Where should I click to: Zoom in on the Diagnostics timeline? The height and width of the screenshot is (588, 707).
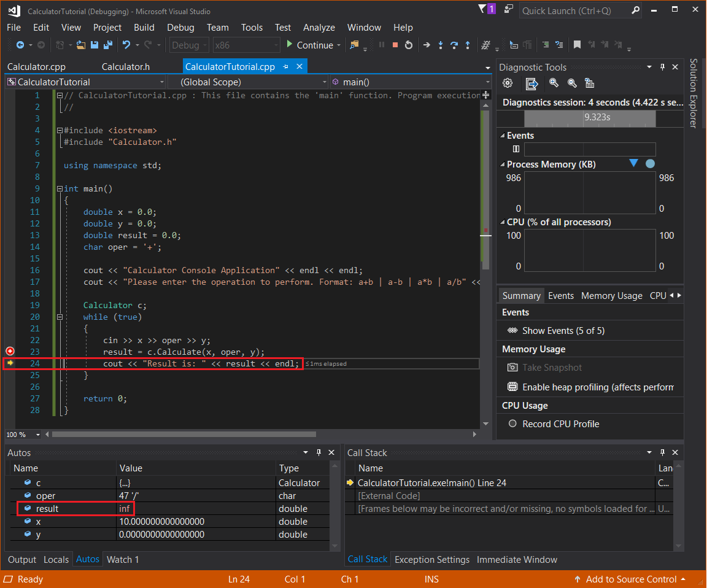pyautogui.click(x=554, y=83)
